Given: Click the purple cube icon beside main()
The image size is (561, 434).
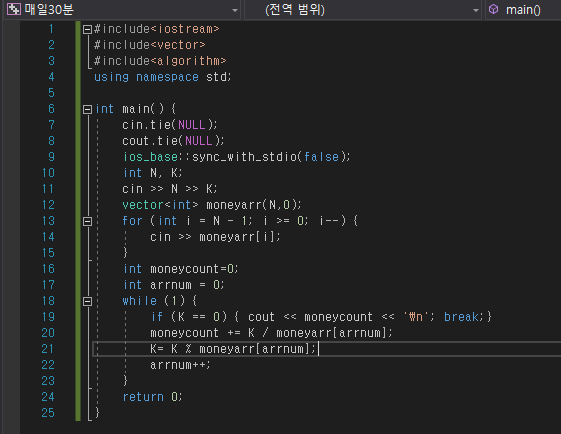Looking at the screenshot, I should (494, 9).
